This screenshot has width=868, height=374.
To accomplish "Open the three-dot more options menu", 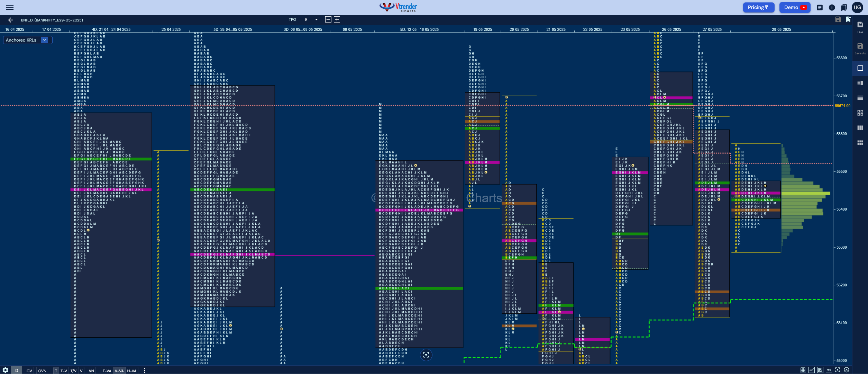I will tap(144, 371).
